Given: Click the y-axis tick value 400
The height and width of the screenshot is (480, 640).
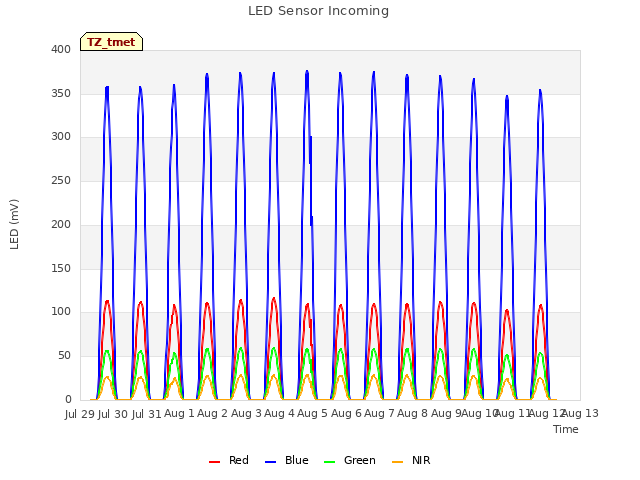Looking at the screenshot, I should pos(61,49).
